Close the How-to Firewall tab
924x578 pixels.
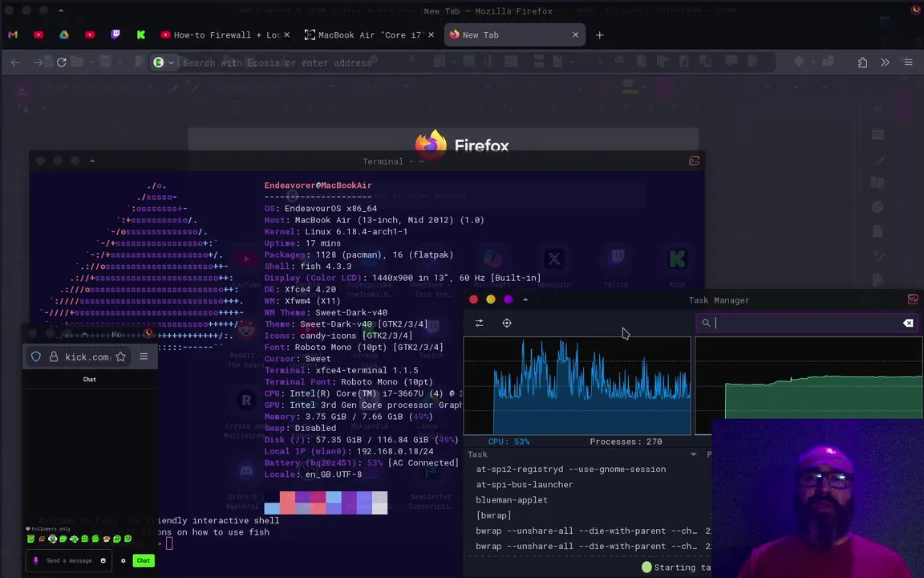pyautogui.click(x=287, y=35)
